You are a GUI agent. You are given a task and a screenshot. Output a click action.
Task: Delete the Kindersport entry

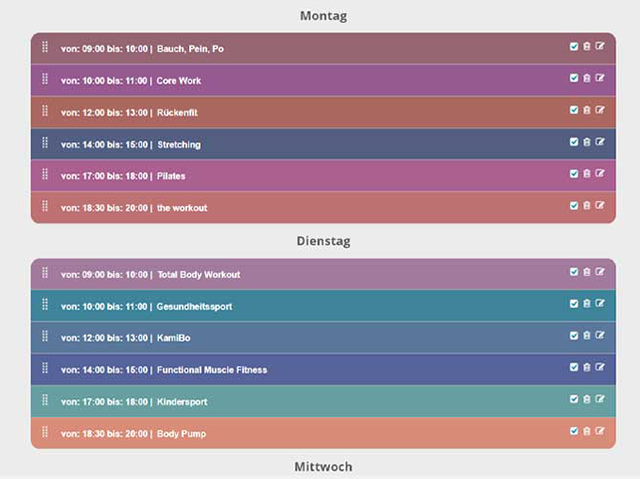coord(587,399)
